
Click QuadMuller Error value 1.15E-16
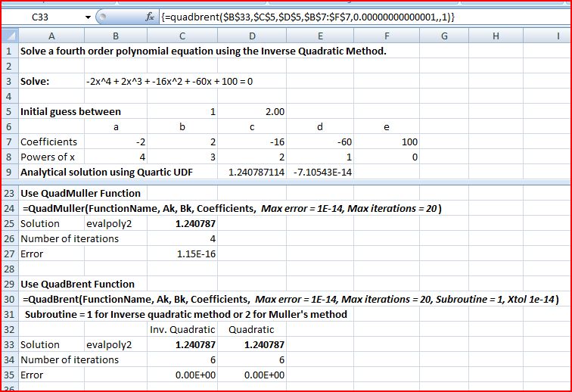[182, 254]
